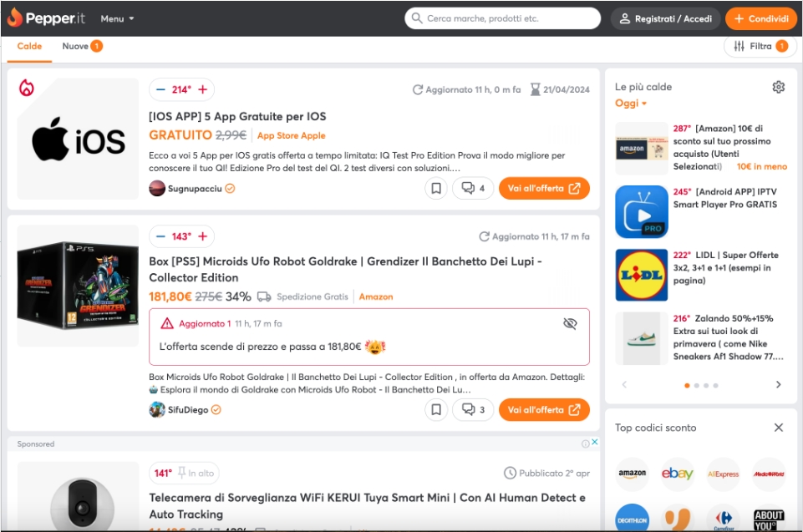Open Decathlon discount codes logo

coord(633,518)
